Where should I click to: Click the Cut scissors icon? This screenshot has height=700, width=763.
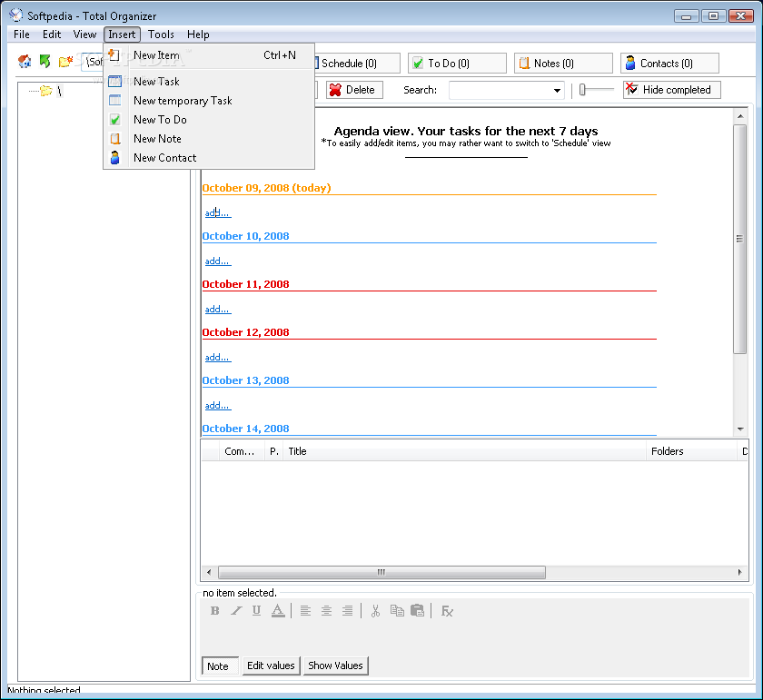(375, 611)
